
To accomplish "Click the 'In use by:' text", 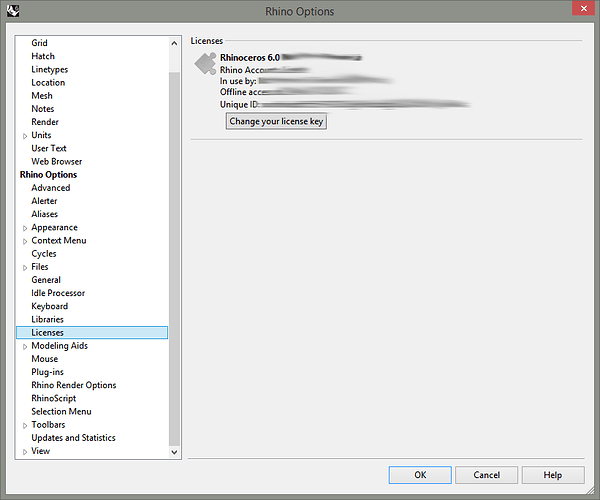I will pos(238,81).
